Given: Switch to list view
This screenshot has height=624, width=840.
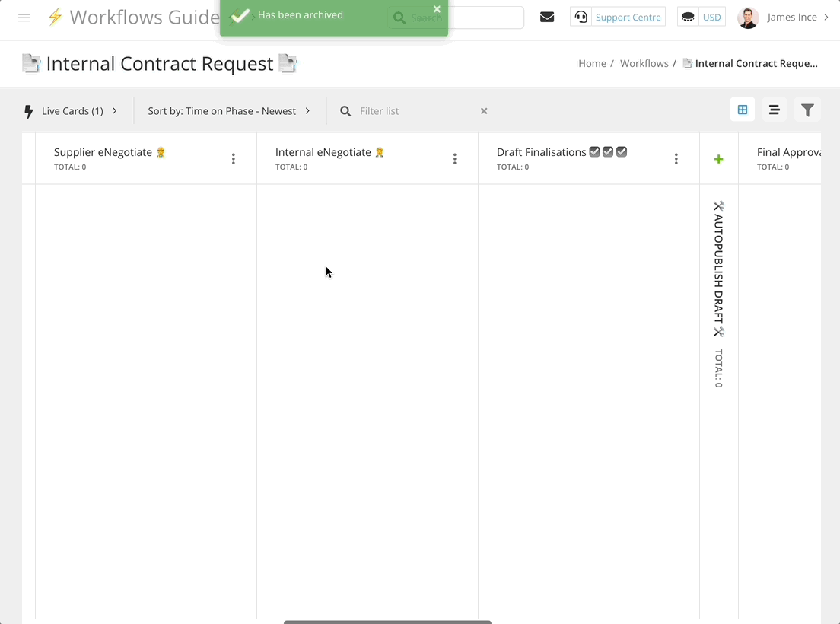Looking at the screenshot, I should pos(774,110).
